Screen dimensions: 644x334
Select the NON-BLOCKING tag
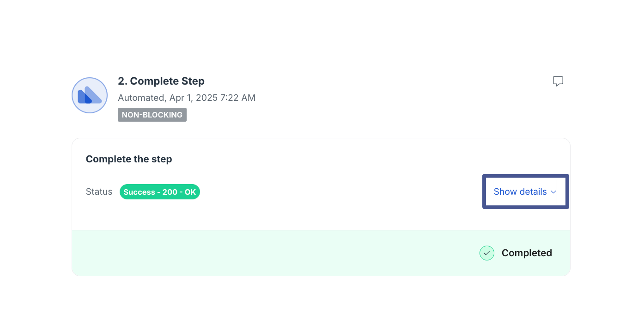152,115
